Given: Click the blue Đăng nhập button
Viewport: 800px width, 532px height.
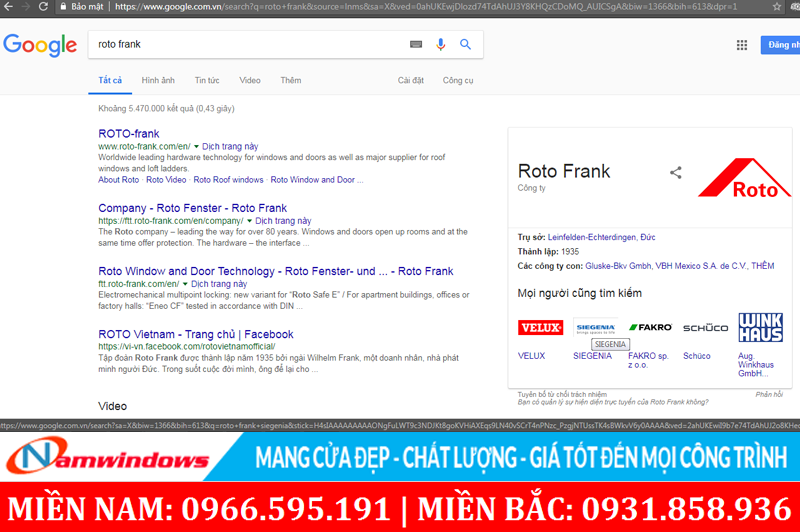Looking at the screenshot, I should (x=781, y=45).
